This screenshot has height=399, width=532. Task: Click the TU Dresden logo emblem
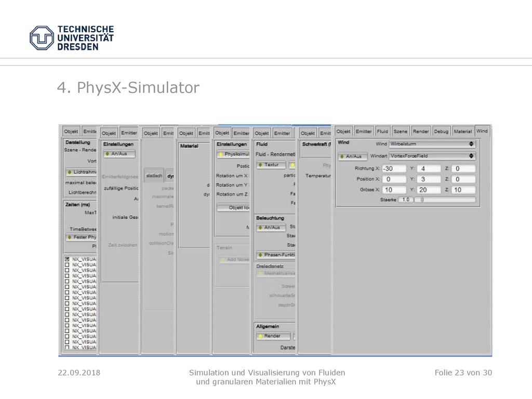(x=42, y=38)
